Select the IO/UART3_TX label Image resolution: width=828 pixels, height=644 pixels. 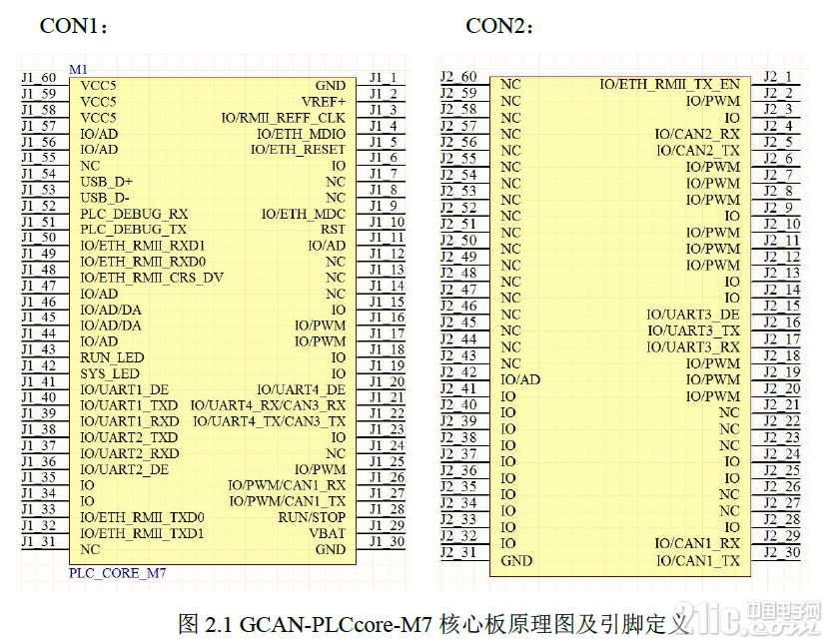click(694, 330)
